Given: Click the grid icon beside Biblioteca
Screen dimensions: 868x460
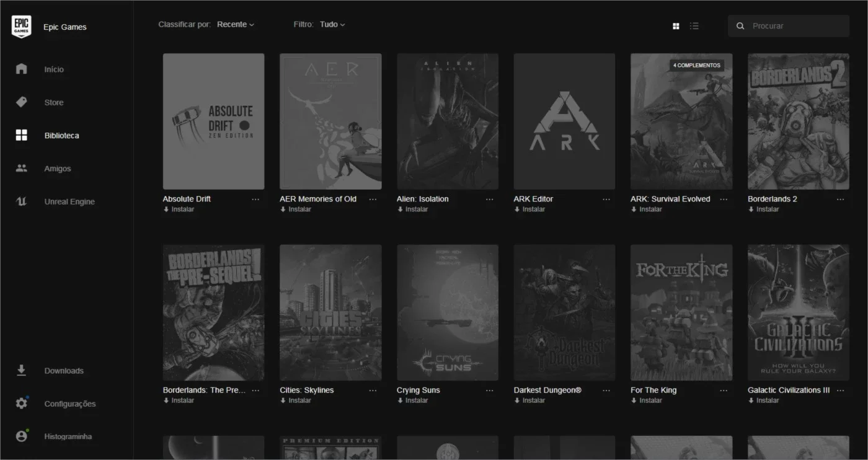Looking at the screenshot, I should click(22, 135).
